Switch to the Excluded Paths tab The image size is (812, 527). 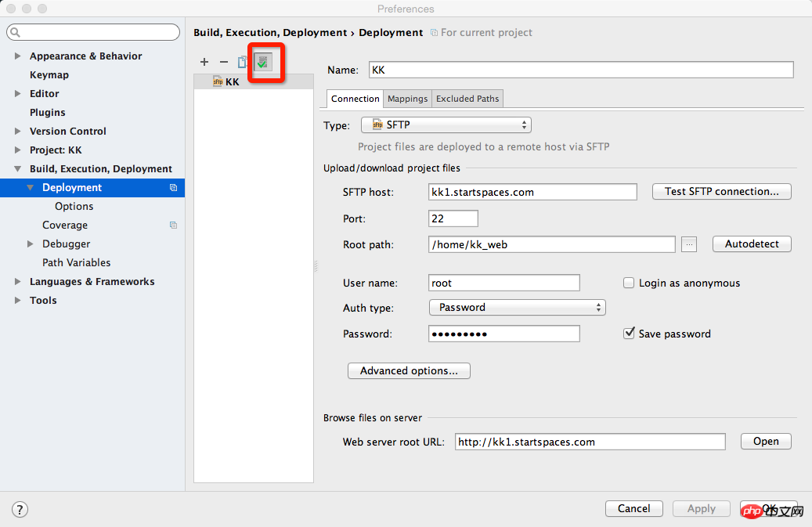[x=467, y=99]
